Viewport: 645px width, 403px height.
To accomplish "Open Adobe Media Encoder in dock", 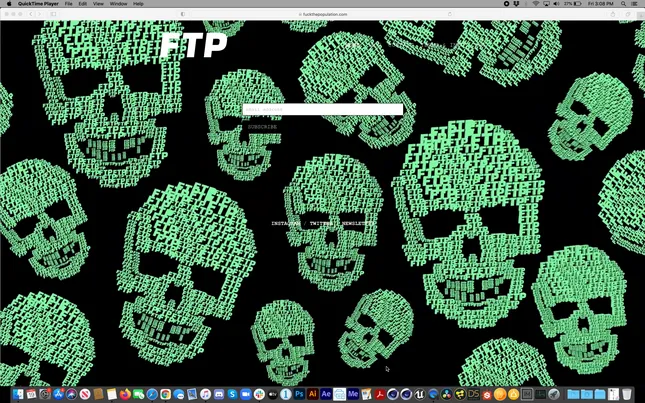I will click(x=353, y=394).
